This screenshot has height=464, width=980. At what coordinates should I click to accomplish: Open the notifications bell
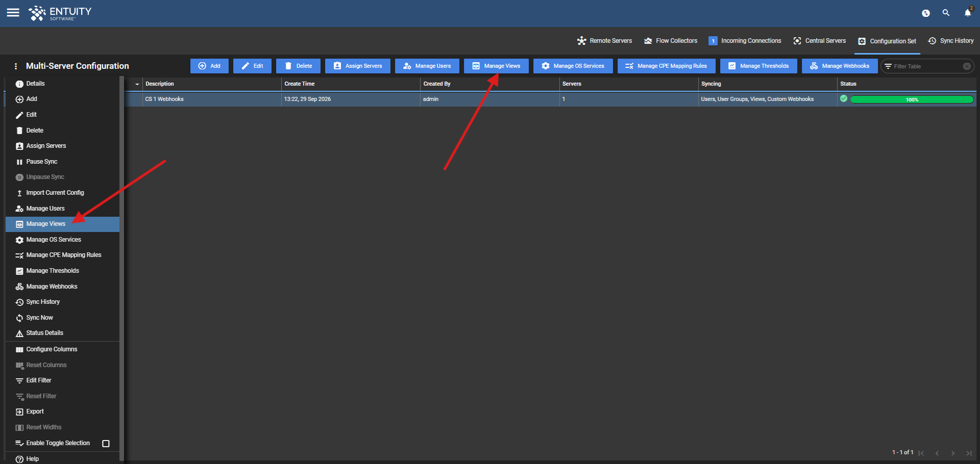968,13
